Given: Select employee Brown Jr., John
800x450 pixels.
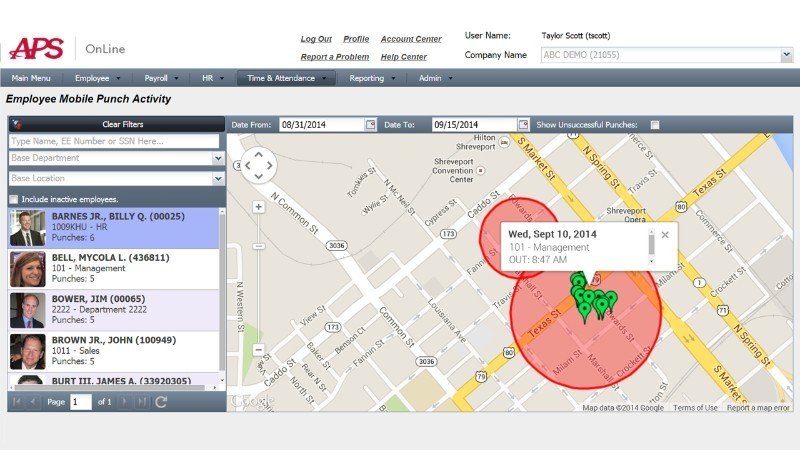Looking at the screenshot, I should click(114, 352).
